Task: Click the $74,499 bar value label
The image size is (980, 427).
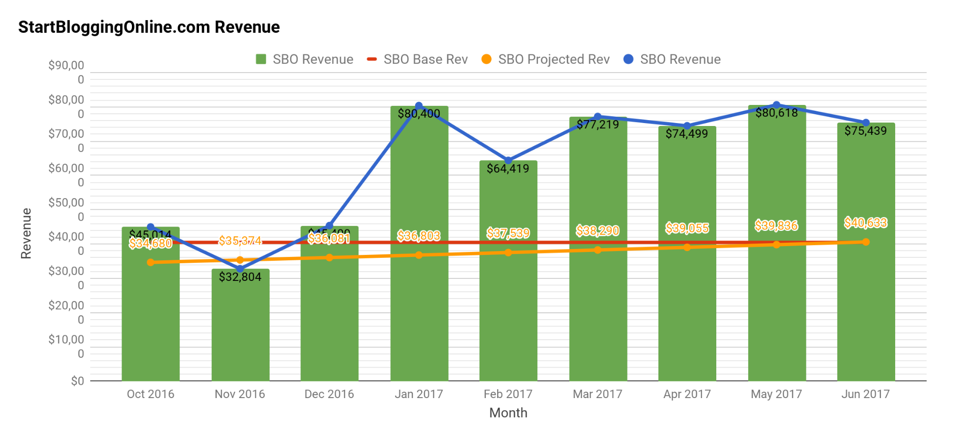Action: click(687, 134)
